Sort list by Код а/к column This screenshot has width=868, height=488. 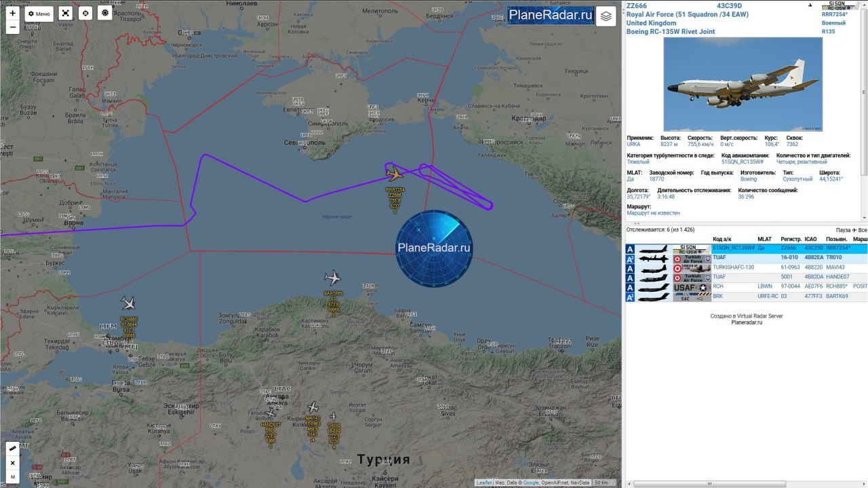(x=722, y=239)
